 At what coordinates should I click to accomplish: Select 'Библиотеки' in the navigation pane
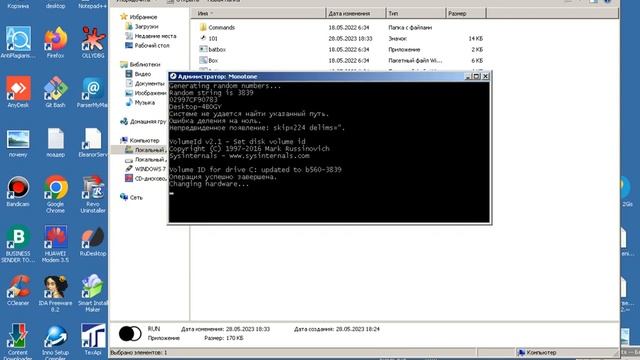coord(140,64)
